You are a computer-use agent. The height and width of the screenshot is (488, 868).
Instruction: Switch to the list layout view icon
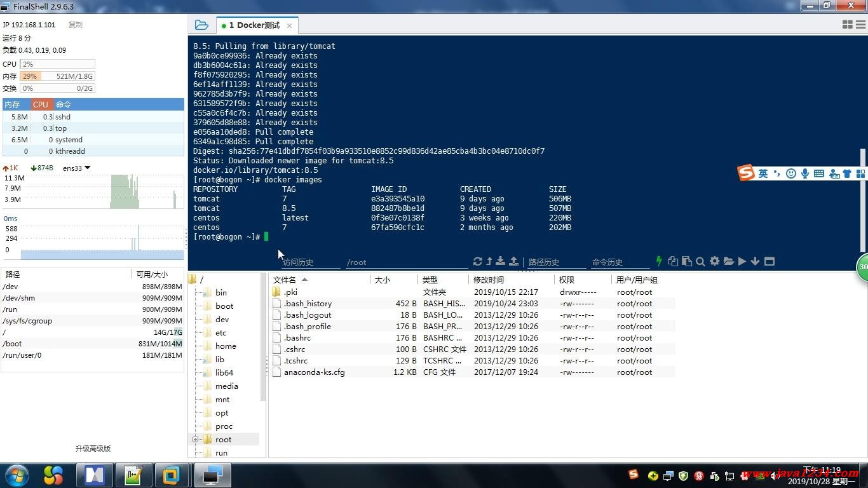click(x=861, y=25)
